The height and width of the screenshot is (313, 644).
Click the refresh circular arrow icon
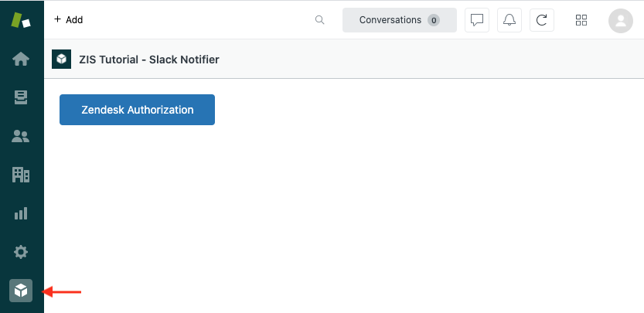coord(542,20)
